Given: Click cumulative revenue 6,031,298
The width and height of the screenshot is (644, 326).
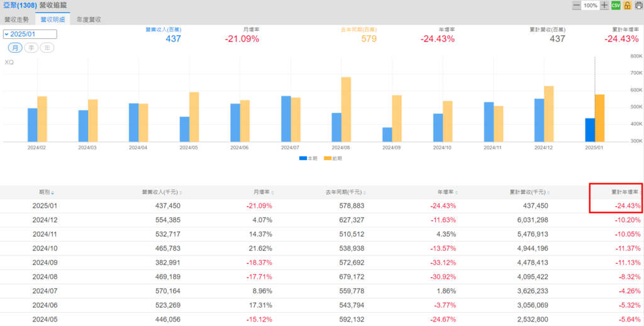Looking at the screenshot, I should (x=532, y=220).
